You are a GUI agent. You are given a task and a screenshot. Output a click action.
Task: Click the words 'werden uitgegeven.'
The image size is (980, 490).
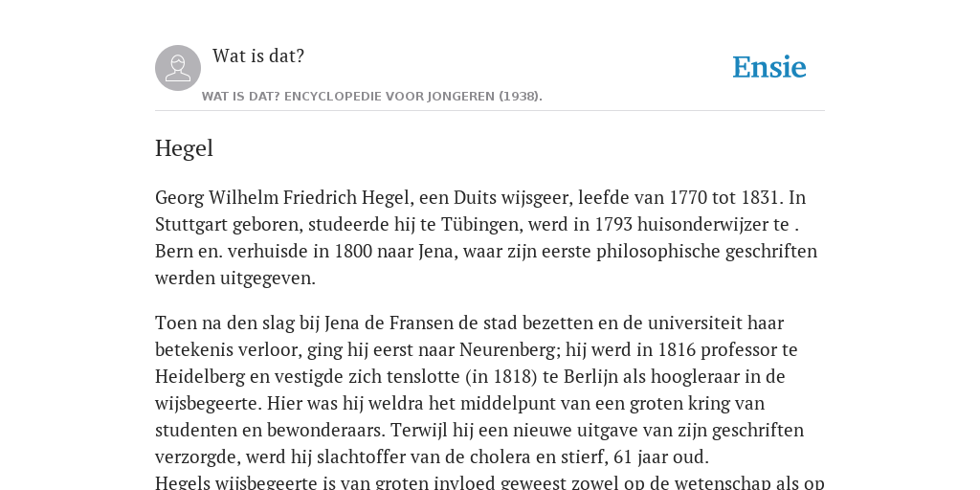(235, 278)
